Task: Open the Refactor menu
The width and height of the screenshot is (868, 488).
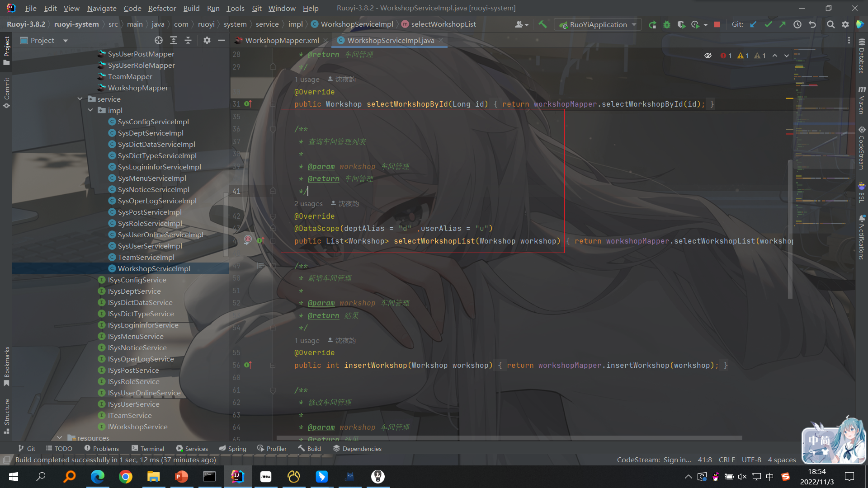Action: pyautogui.click(x=162, y=8)
